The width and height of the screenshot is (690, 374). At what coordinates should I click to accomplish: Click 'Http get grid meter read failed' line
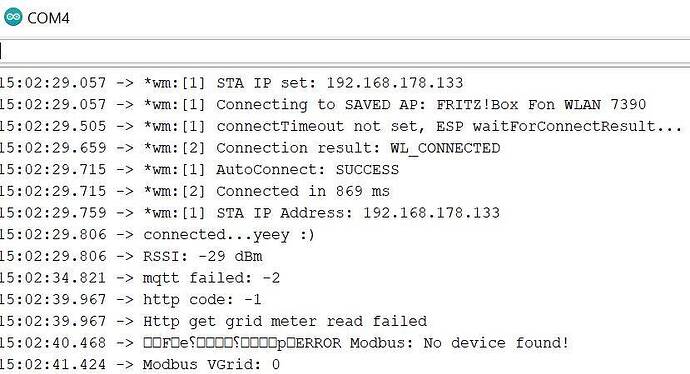213,321
